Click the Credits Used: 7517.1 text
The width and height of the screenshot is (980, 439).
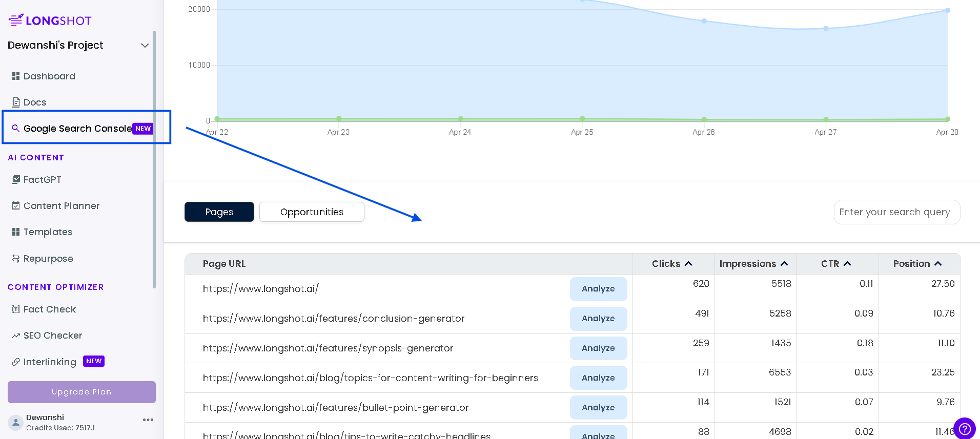point(60,428)
